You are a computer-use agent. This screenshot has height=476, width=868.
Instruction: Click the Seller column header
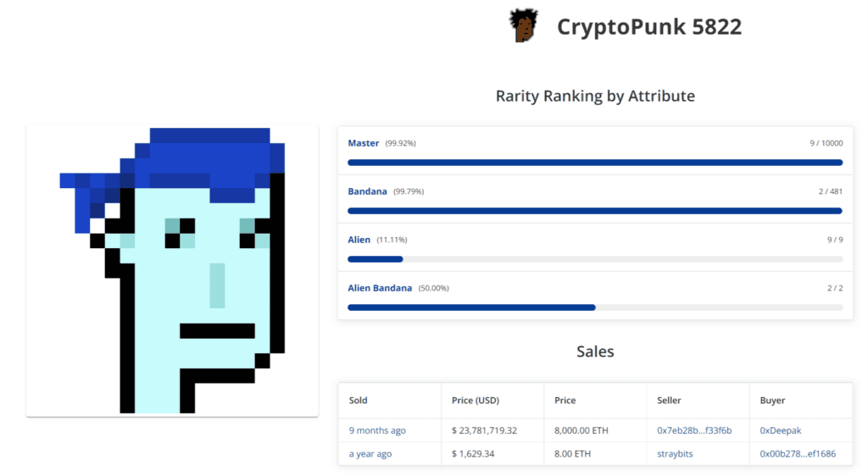[669, 401]
